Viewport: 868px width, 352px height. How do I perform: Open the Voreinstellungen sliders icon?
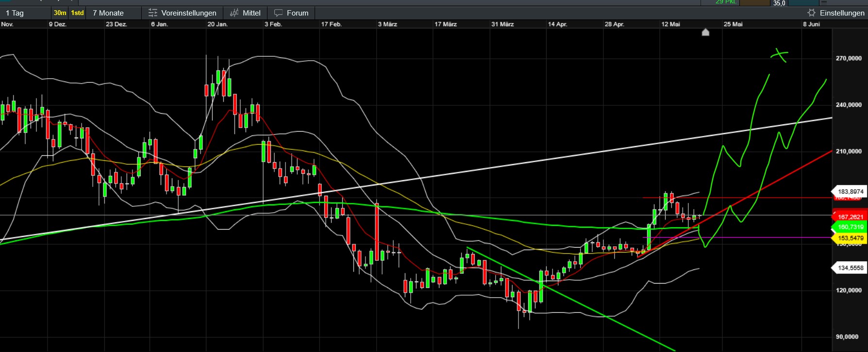click(x=153, y=13)
